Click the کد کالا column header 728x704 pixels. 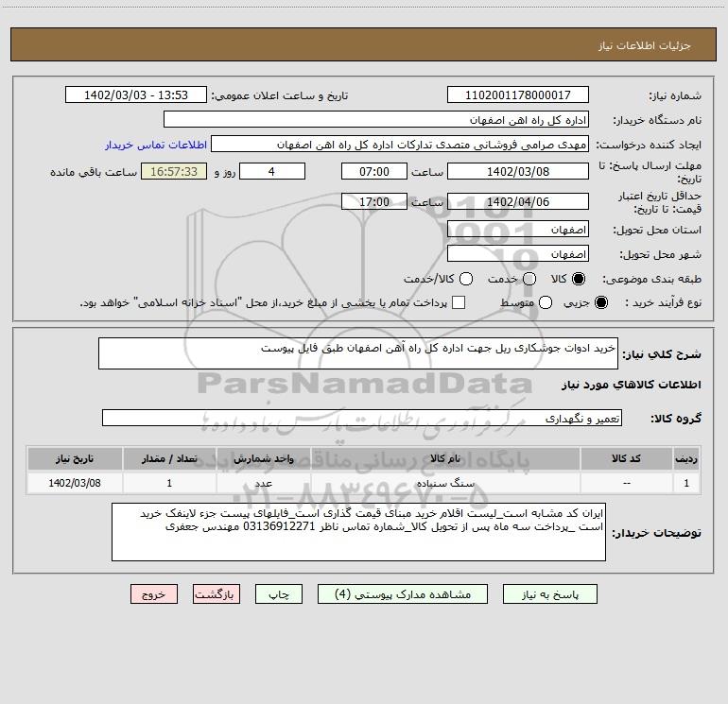point(626,458)
